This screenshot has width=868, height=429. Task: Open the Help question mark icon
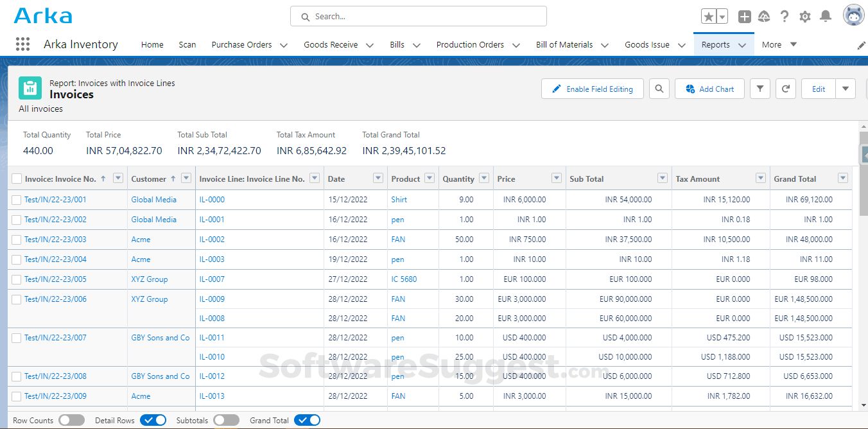pyautogui.click(x=785, y=16)
